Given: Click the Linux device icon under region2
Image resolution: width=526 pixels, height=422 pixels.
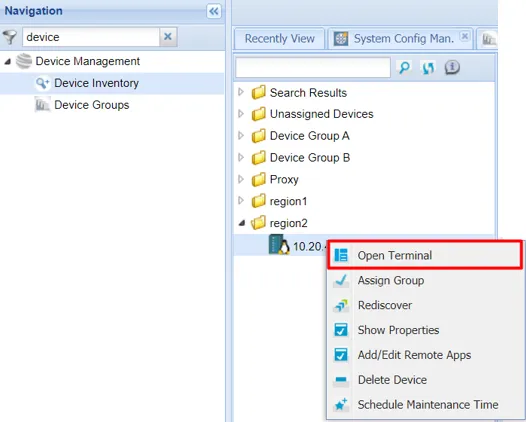Looking at the screenshot, I should (x=279, y=245).
